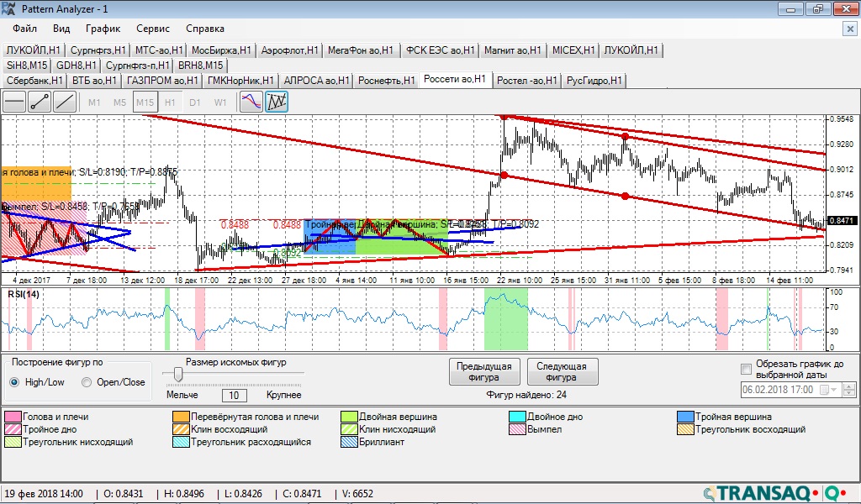This screenshot has width=861, height=504.
Task: Open the indicators tool with red-blue curves
Action: click(x=251, y=102)
